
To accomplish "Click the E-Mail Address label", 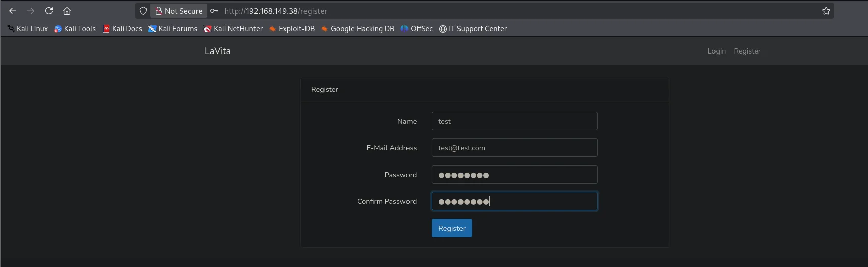I will [x=391, y=148].
